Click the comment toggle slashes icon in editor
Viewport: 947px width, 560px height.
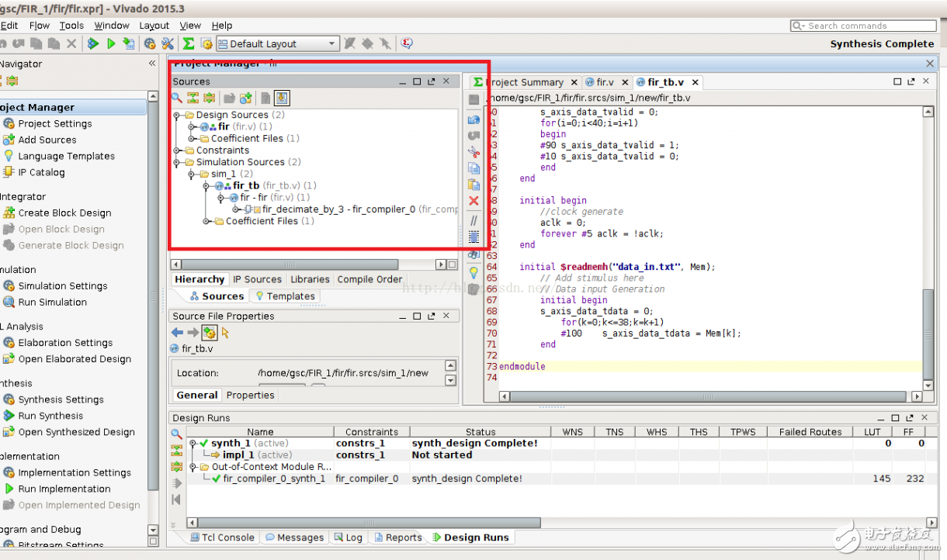473,220
